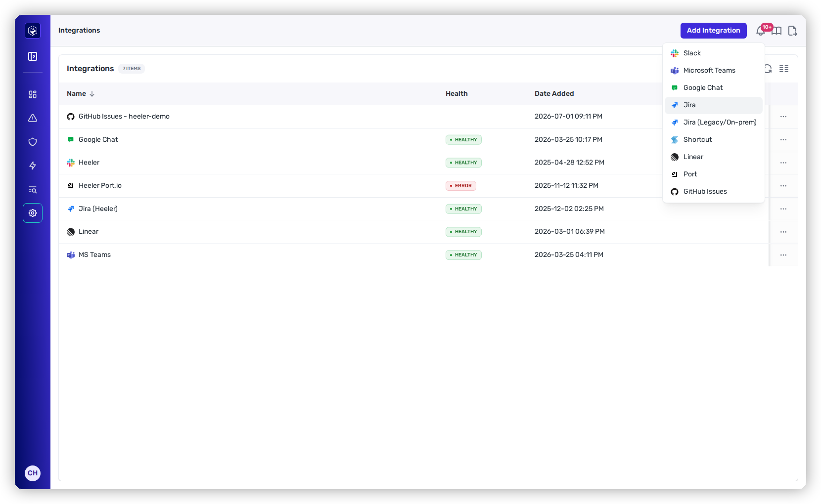Open the shield icon in sidebar
The width and height of the screenshot is (821, 504).
(33, 142)
